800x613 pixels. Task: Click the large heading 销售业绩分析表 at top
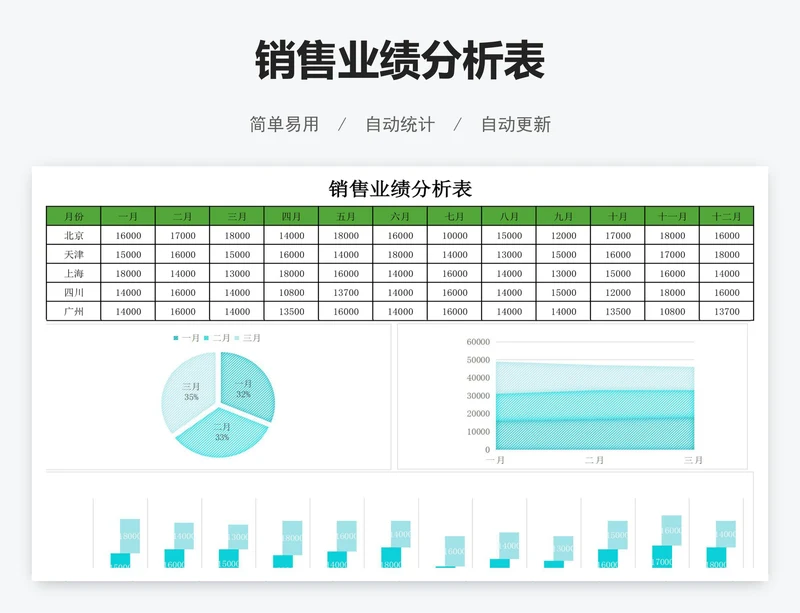[x=400, y=61]
